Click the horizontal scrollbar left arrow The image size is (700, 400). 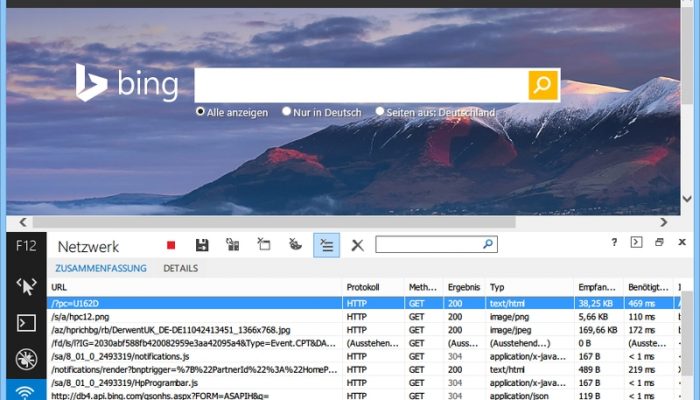pos(23,222)
